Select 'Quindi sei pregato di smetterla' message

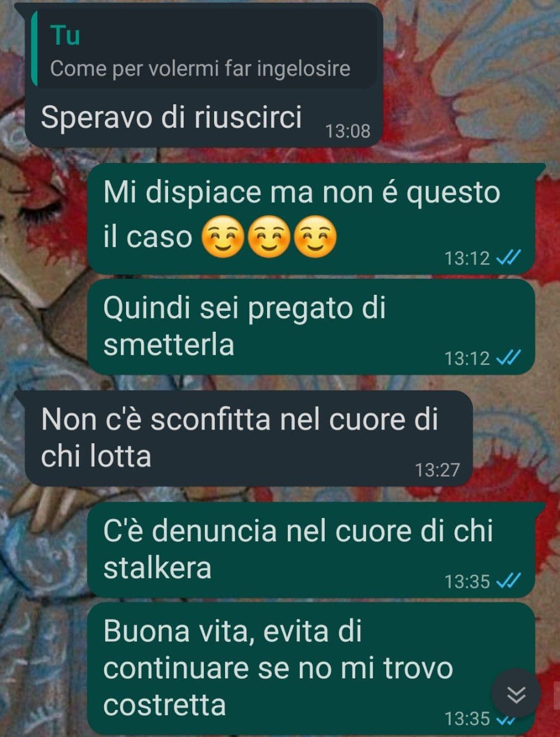point(311,327)
